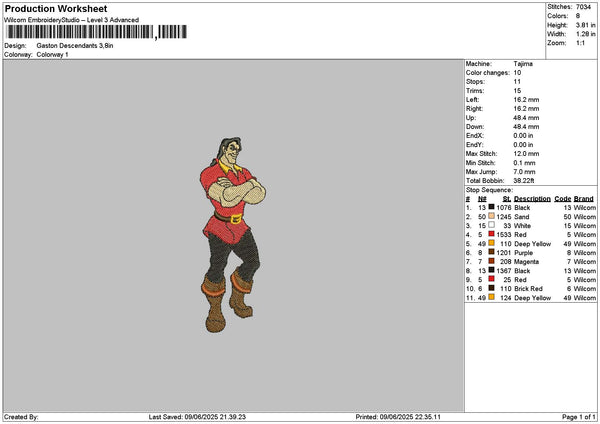Click the Stops value 11
The height and width of the screenshot is (424, 600).
point(517,82)
